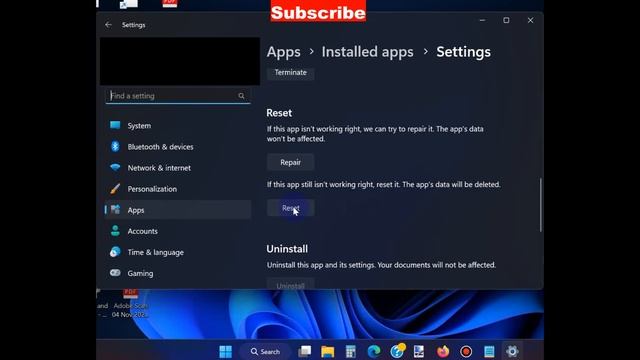Open the Adobe Scan PDF on desktop
This screenshot has width=640, height=360.
[130, 303]
